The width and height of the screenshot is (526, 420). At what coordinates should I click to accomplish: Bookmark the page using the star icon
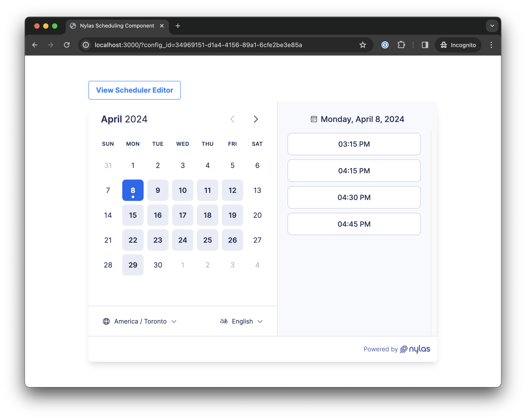(363, 45)
